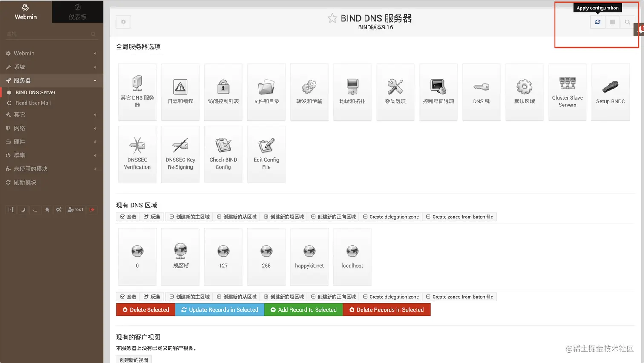The width and height of the screenshot is (644, 363).
Task: Expand the 硬件 sidebar category
Action: point(52,142)
